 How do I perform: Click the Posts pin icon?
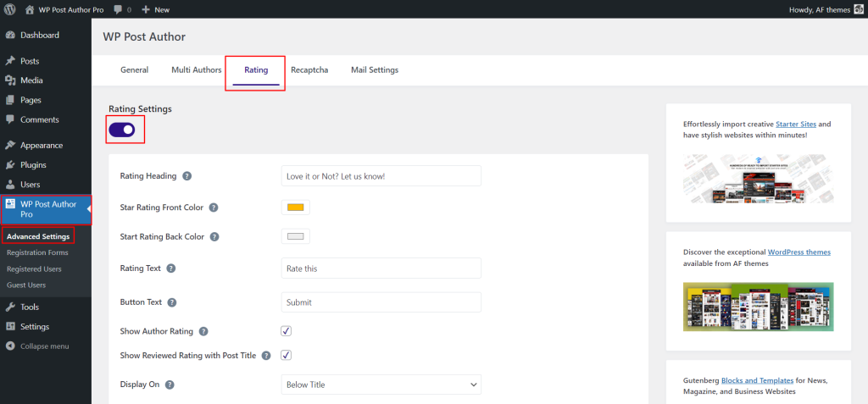10,61
